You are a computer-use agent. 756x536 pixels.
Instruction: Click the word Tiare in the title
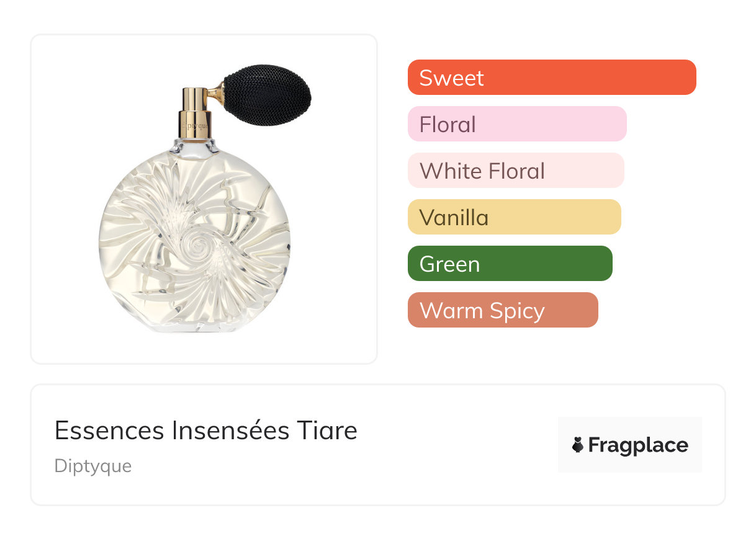click(x=327, y=431)
